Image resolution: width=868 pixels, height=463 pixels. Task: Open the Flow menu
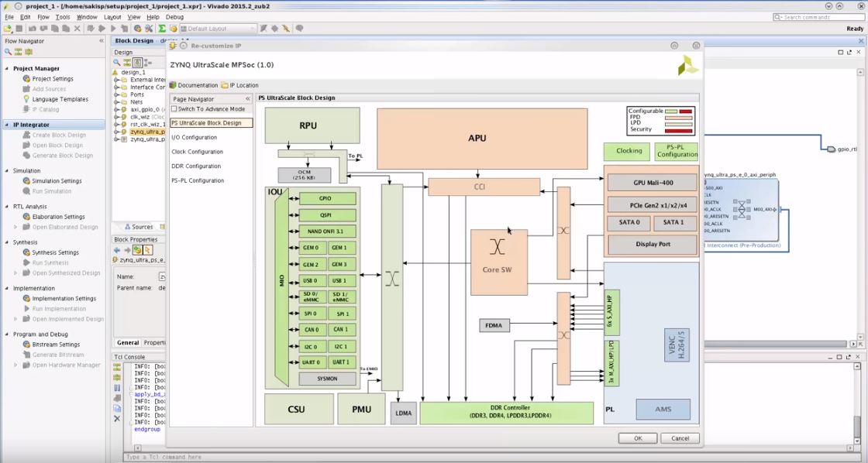[x=43, y=17]
